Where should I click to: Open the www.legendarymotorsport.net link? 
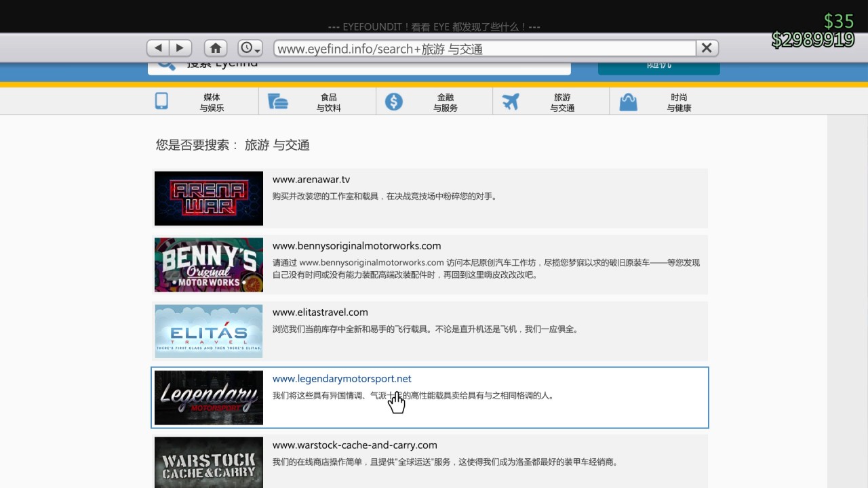[342, 379]
